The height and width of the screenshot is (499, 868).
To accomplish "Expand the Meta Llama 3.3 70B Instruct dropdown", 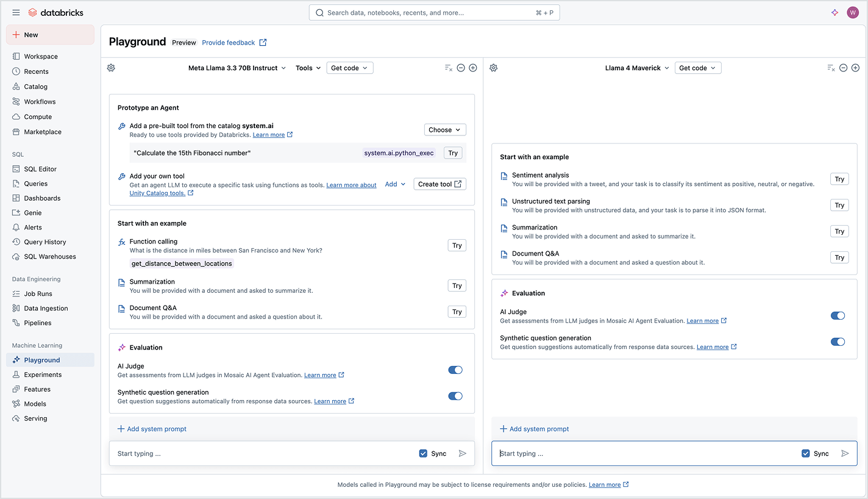I will pyautogui.click(x=237, y=68).
